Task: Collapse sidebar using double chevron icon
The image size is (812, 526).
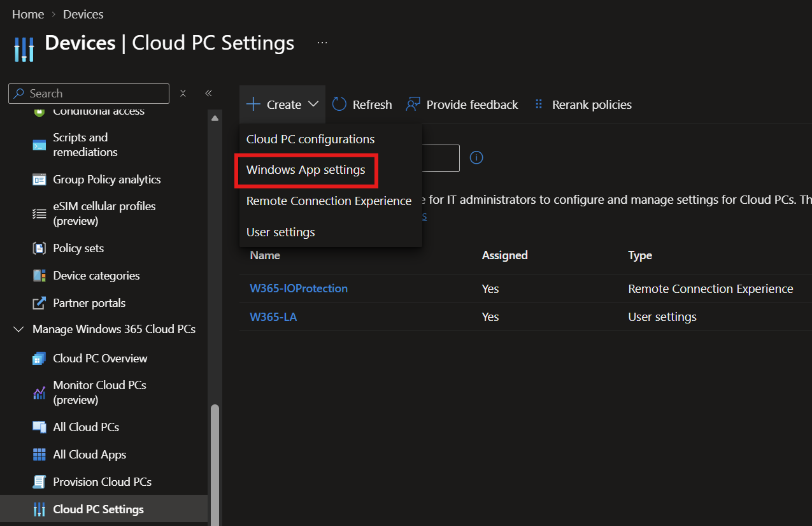Action: 208,93
